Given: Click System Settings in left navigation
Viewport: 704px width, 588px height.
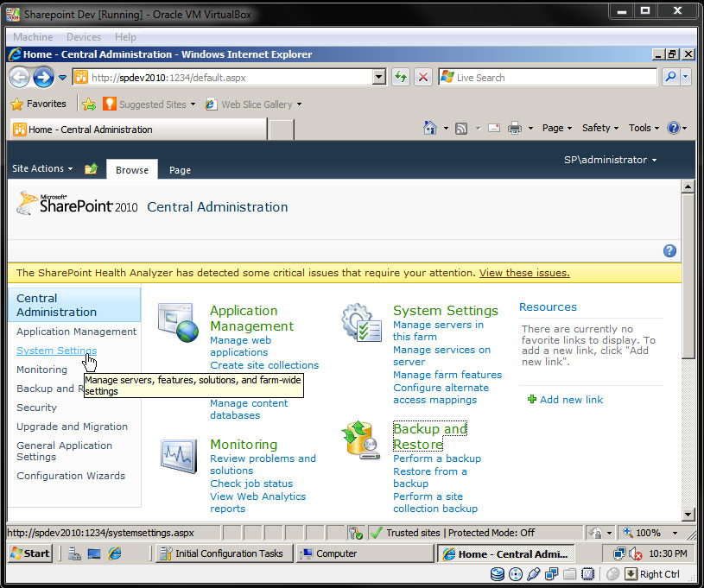Looking at the screenshot, I should click(x=56, y=351).
